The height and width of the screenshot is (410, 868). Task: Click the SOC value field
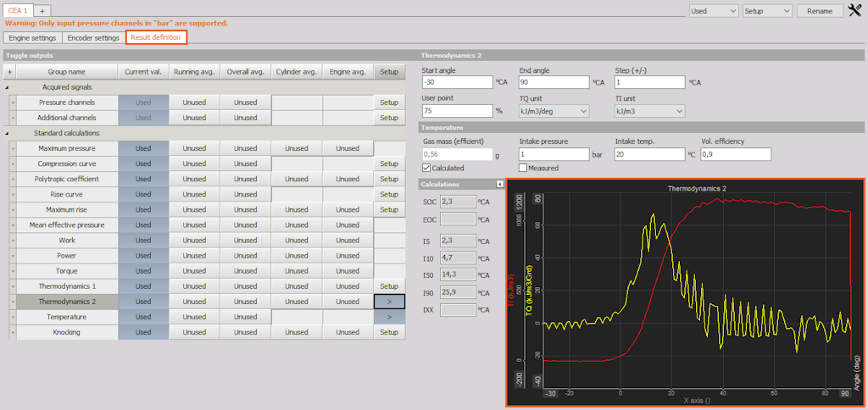pyautogui.click(x=458, y=202)
